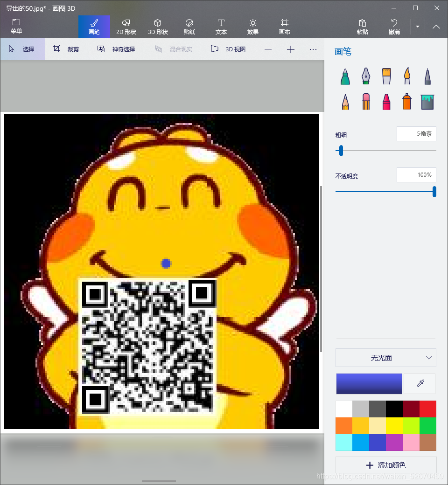448x485 pixels.
Task: Pick the bright red color swatch
Action: pyautogui.click(x=428, y=409)
